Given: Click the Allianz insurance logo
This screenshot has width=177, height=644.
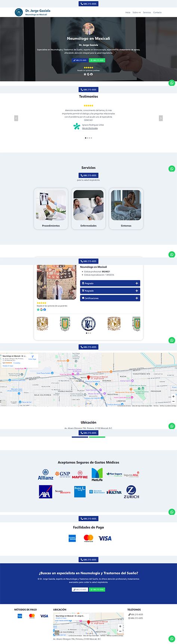Looking at the screenshot, I should (x=46, y=474).
